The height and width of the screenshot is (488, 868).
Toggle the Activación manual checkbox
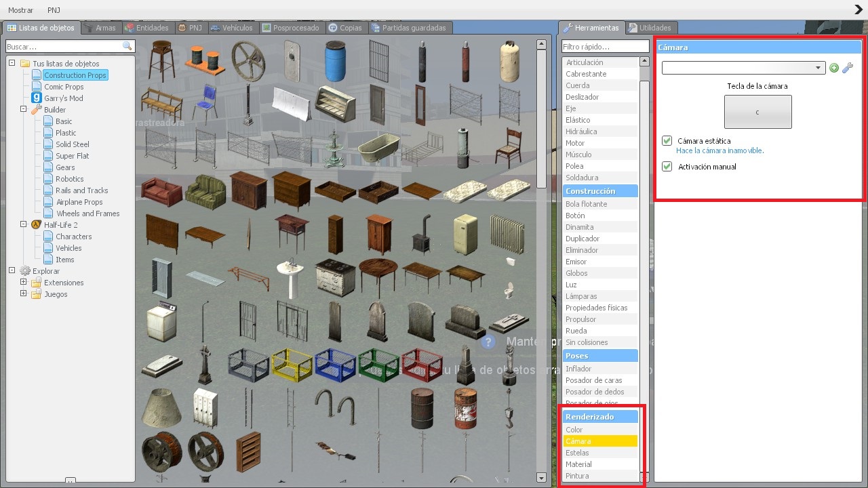click(x=667, y=167)
